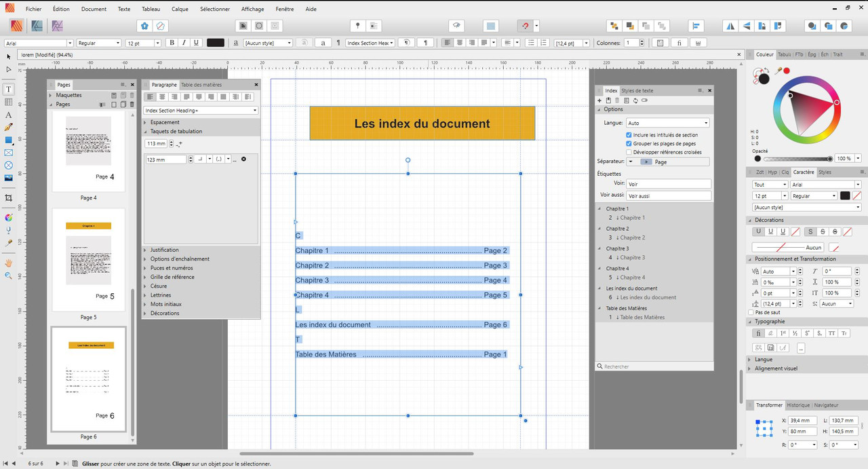868x469 pixels.
Task: Check 'Inclure les intitulés de section'
Action: [x=629, y=135]
